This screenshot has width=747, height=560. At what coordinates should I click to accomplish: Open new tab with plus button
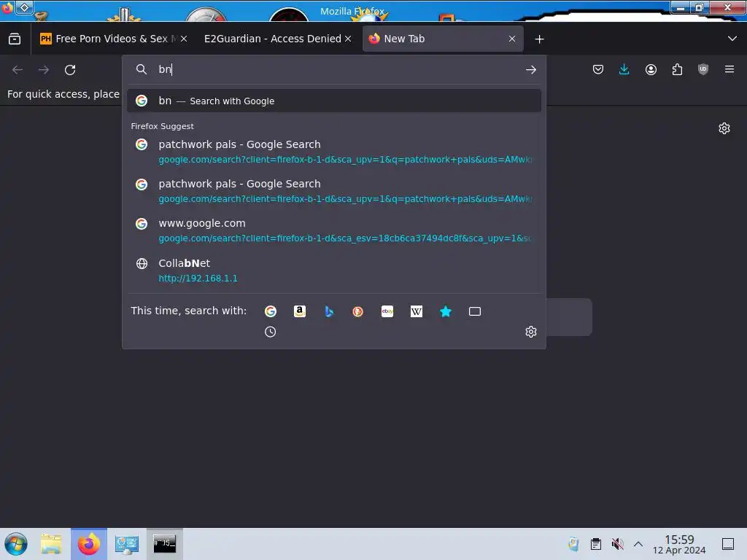[x=539, y=39]
